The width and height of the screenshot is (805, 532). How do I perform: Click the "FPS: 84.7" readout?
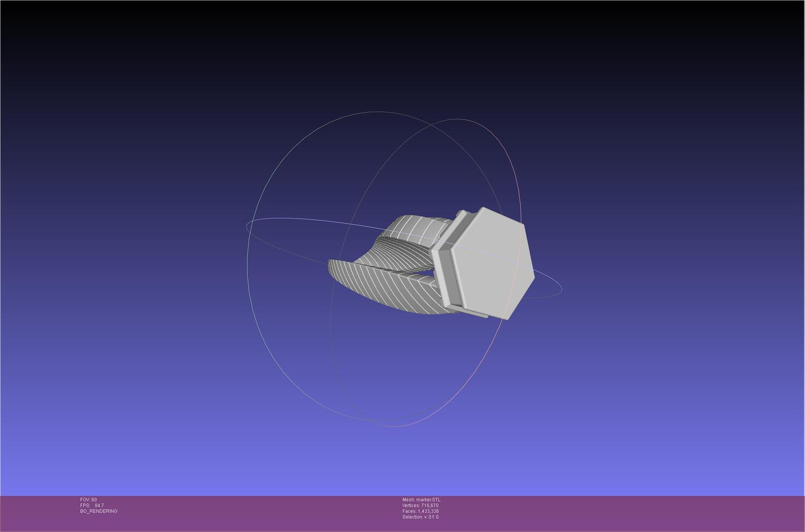[x=92, y=505]
